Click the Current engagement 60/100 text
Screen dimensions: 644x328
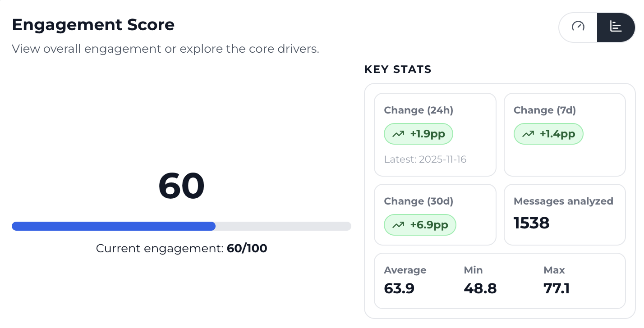[x=181, y=248]
